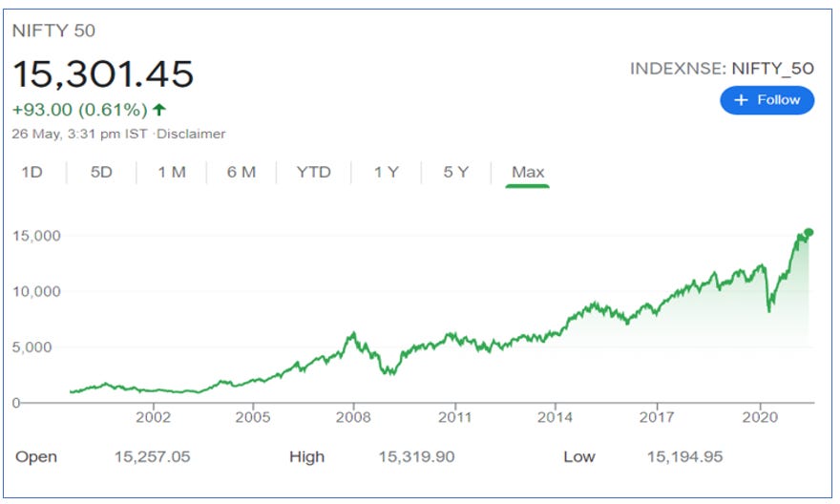840x504 pixels.
Task: Click the 15,301.45 index value
Action: (x=103, y=73)
